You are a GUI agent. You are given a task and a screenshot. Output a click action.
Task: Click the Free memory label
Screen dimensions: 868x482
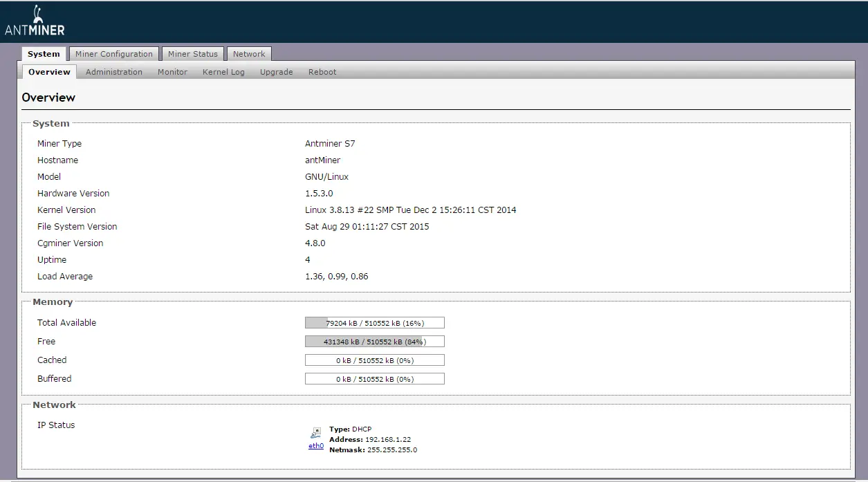click(x=46, y=342)
